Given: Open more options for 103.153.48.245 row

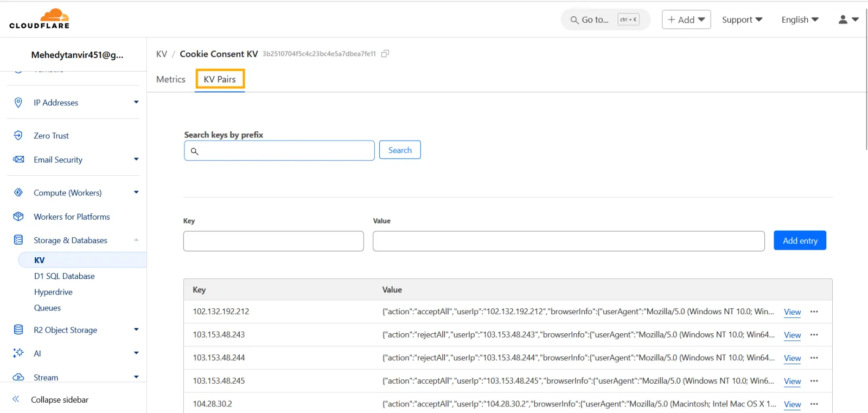Looking at the screenshot, I should (814, 381).
